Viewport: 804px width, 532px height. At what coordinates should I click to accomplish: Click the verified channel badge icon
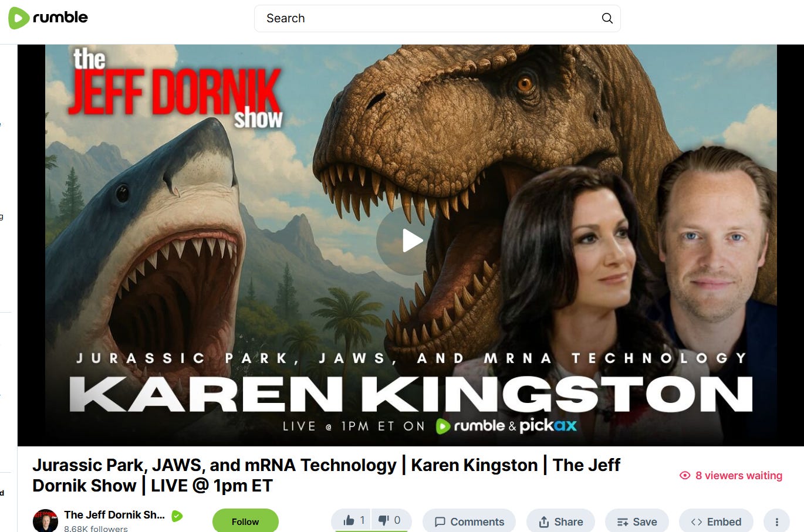[177, 516]
